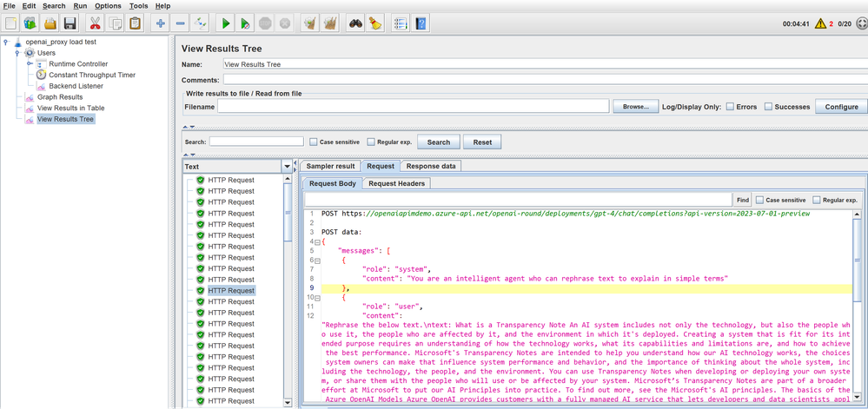Click the Configure button
The width and height of the screenshot is (868, 409).
(x=840, y=107)
